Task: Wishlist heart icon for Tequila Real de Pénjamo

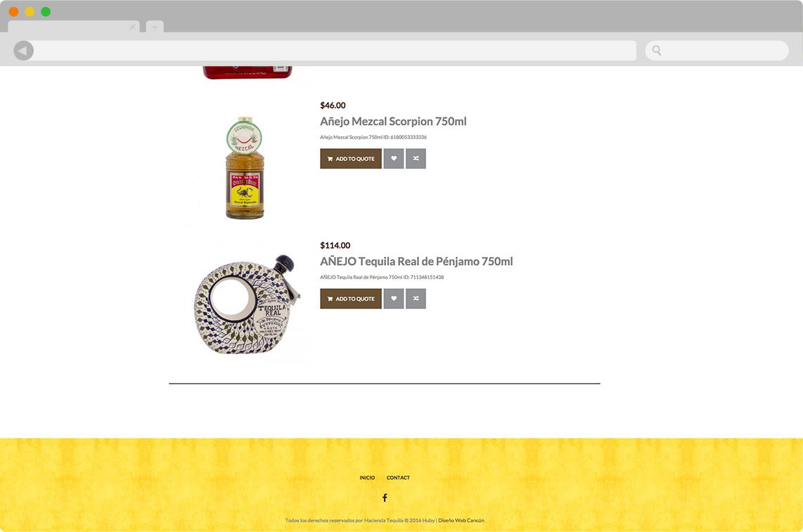Action: coord(394,299)
